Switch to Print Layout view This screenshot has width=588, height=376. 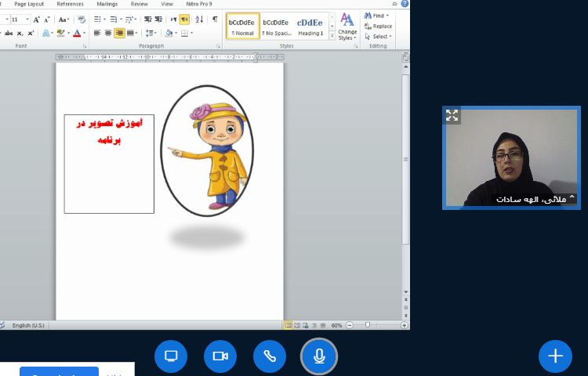point(288,325)
